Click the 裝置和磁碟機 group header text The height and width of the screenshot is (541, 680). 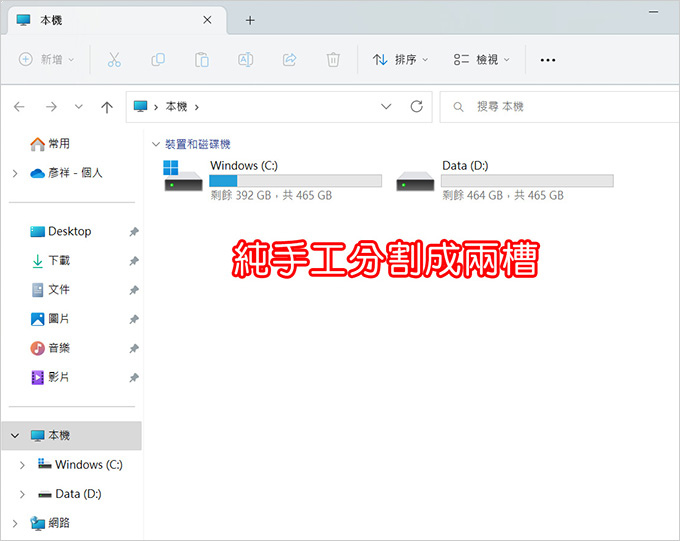197,144
